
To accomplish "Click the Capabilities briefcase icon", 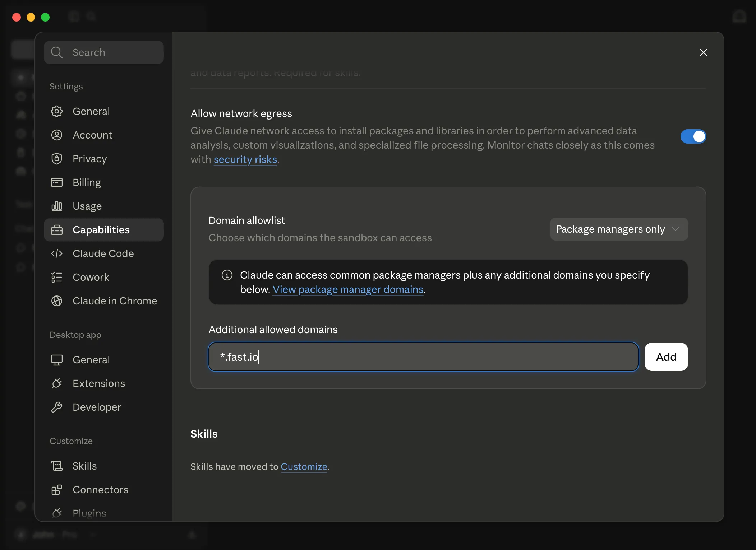I will (x=57, y=230).
